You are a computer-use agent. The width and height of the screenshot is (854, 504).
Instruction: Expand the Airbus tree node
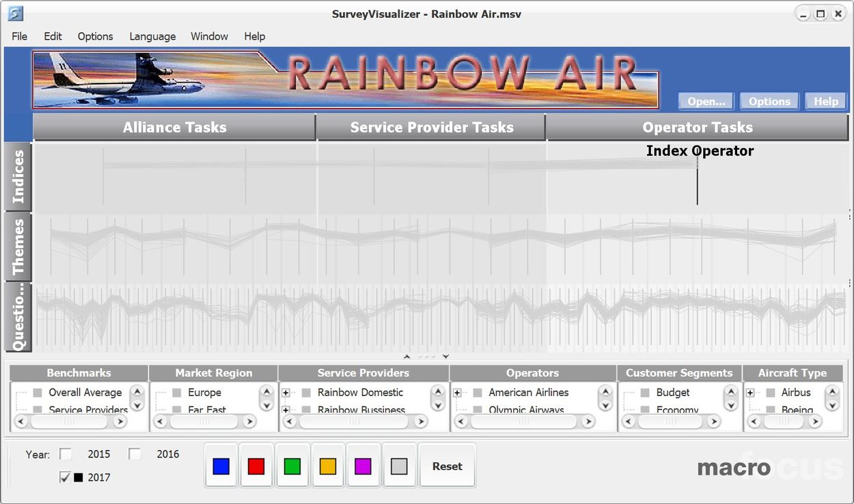tap(750, 393)
